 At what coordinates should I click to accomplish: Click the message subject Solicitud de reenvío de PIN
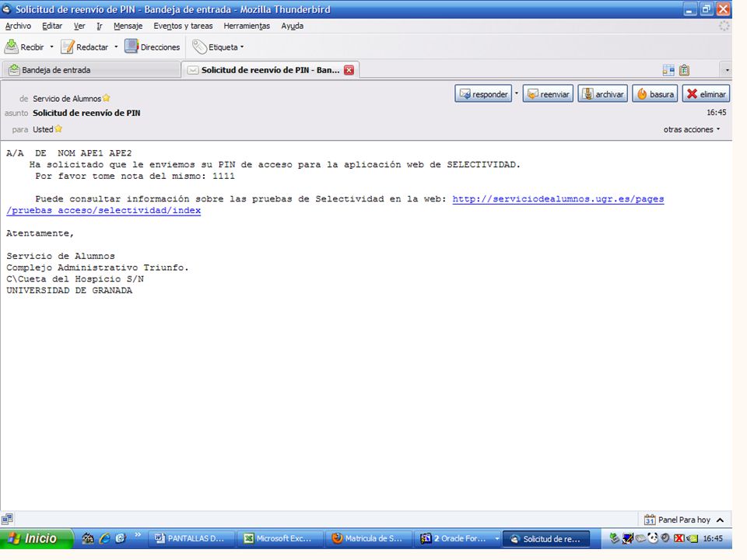[x=86, y=114]
